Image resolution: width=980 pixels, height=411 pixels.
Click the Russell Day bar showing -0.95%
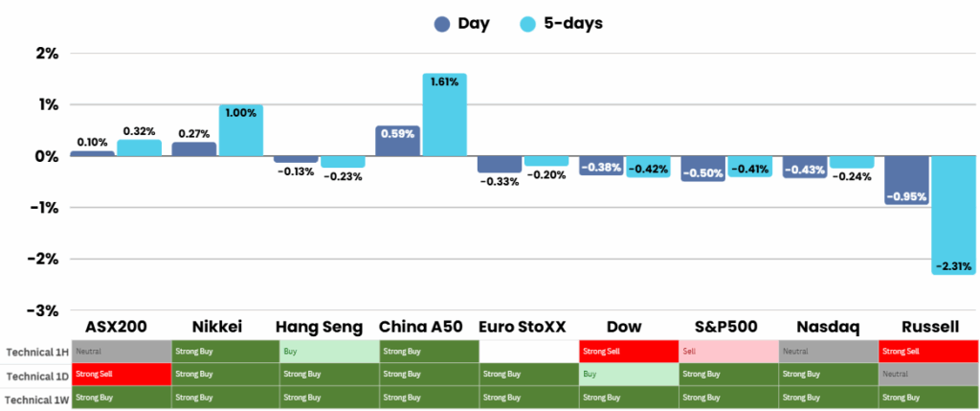[905, 180]
